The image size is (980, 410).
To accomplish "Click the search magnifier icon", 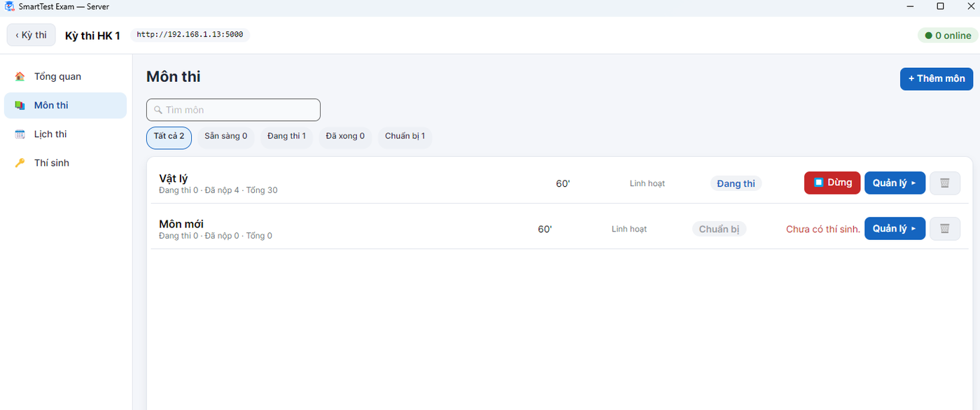I will click(158, 110).
